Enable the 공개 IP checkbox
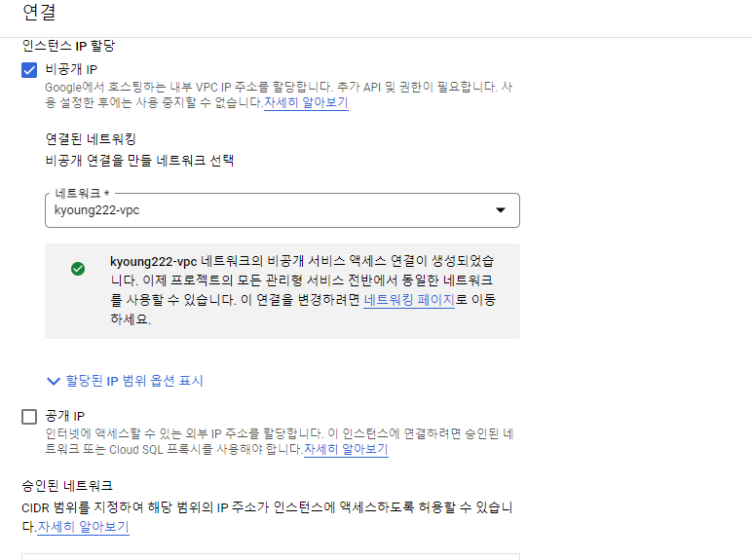 (29, 417)
